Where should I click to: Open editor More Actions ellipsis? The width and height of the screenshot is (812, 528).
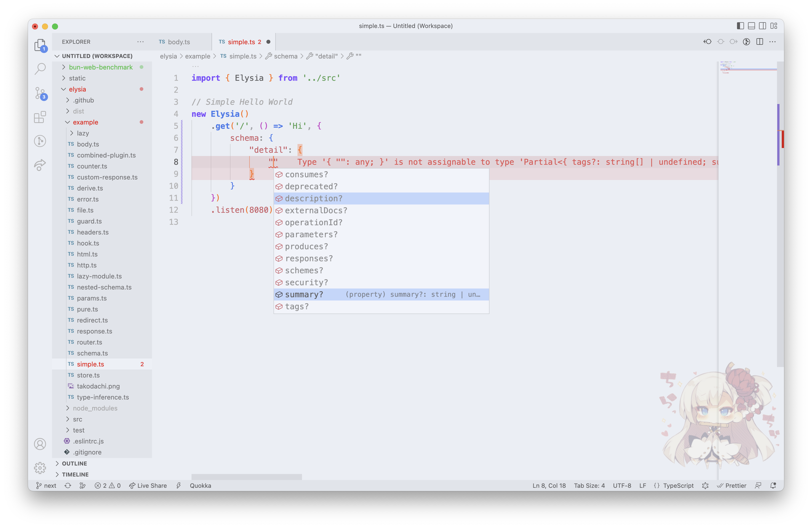[772, 41]
